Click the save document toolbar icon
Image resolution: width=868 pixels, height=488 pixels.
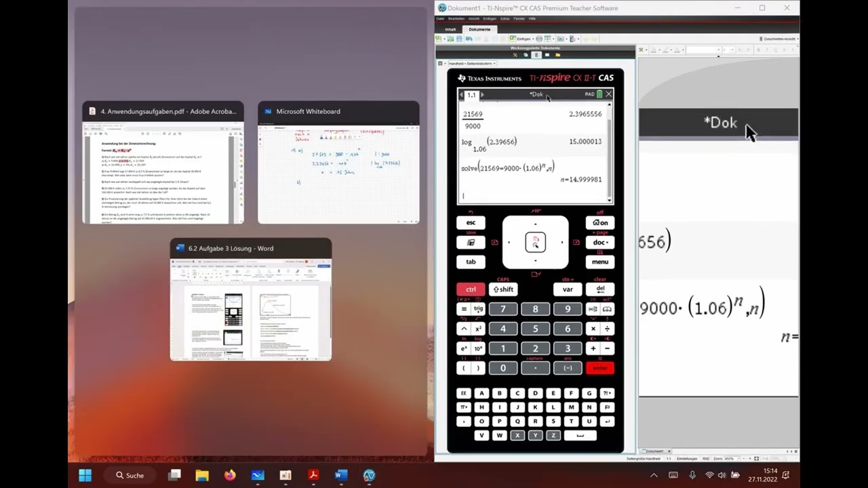click(459, 39)
